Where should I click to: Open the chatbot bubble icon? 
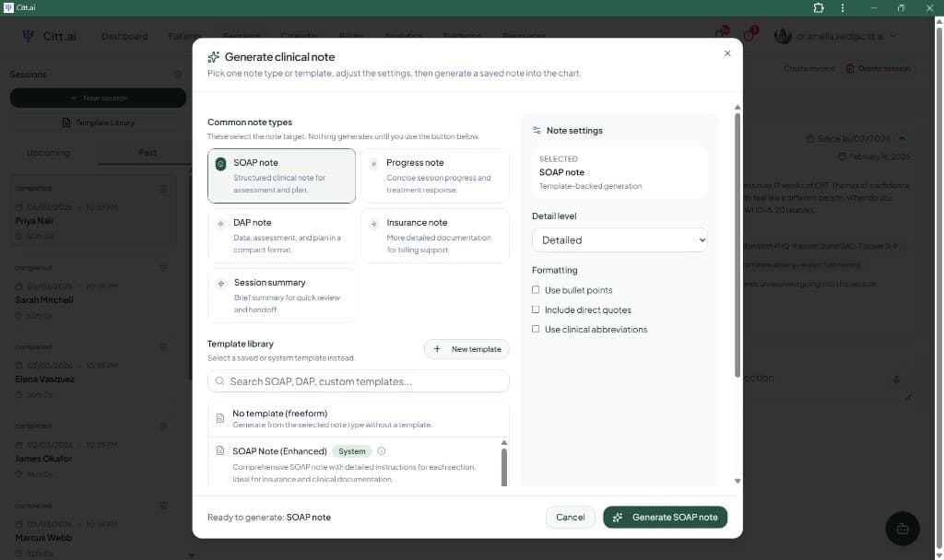(902, 529)
